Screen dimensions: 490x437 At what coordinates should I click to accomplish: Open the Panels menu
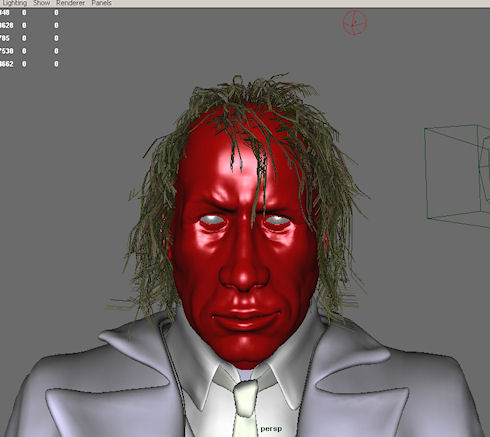[x=101, y=3]
